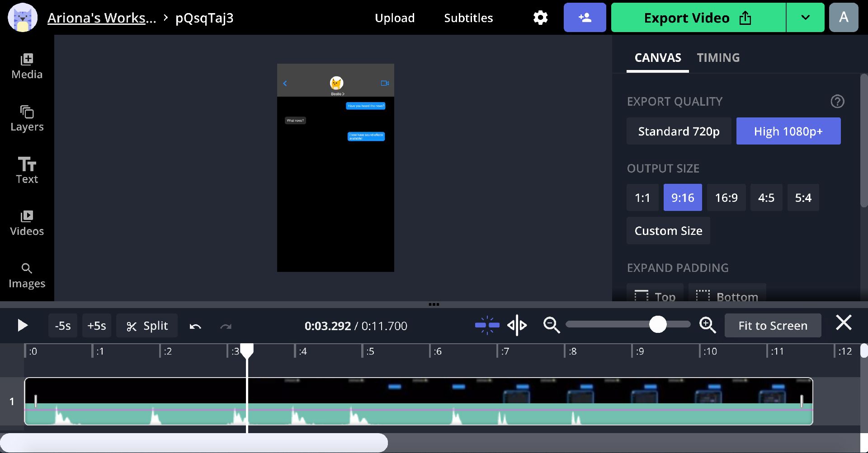Click the Fit to Screen button
868x453 pixels.
773,326
